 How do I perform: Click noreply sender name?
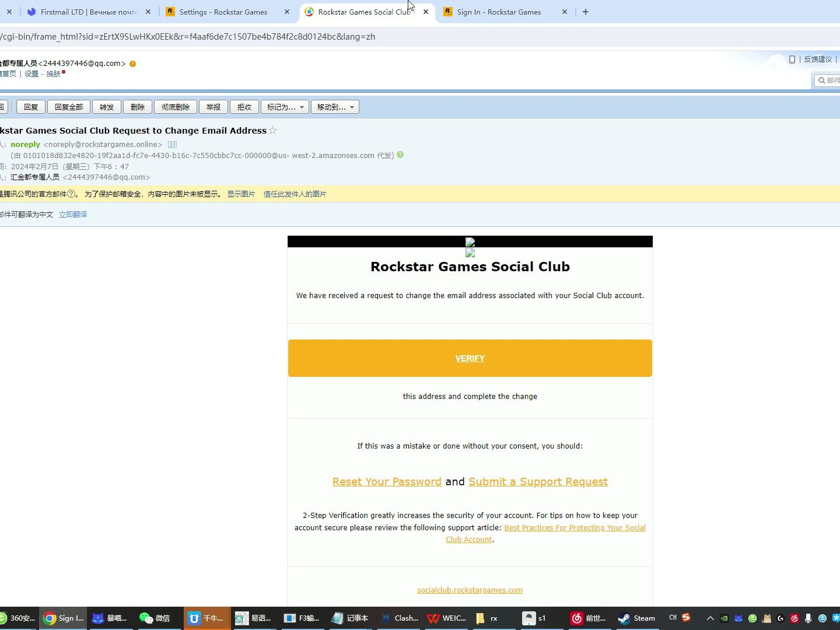(25, 145)
